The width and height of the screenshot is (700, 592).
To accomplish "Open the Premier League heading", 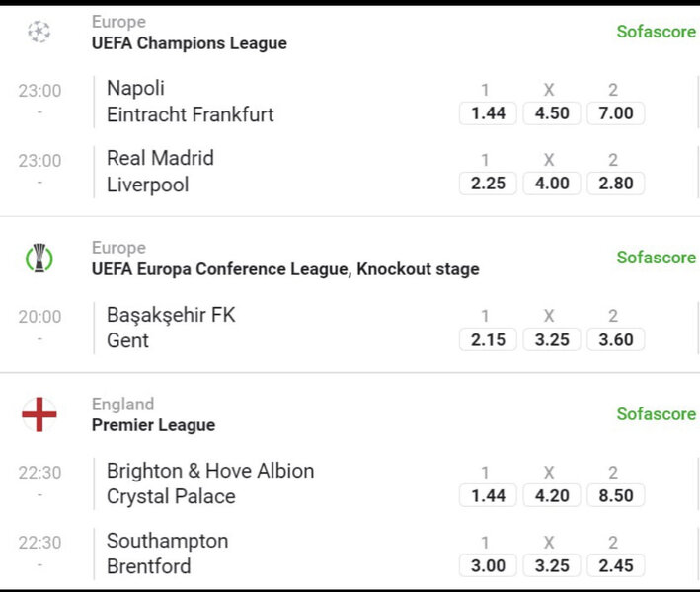I will click(x=153, y=425).
